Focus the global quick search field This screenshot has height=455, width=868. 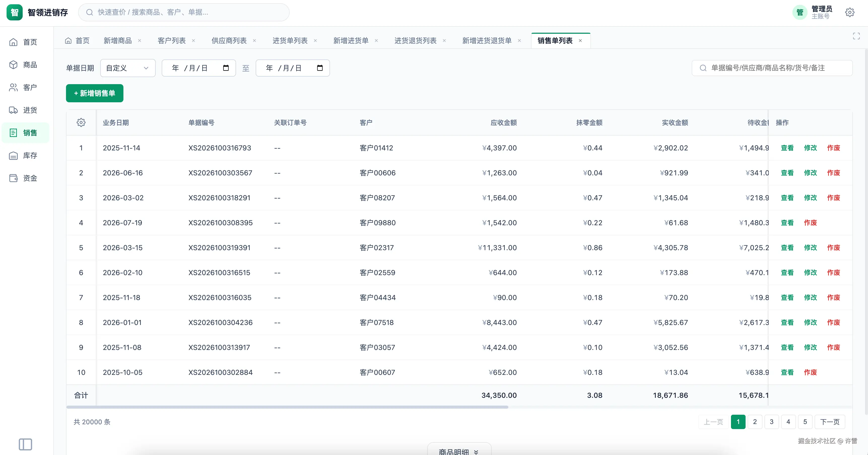pyautogui.click(x=184, y=12)
